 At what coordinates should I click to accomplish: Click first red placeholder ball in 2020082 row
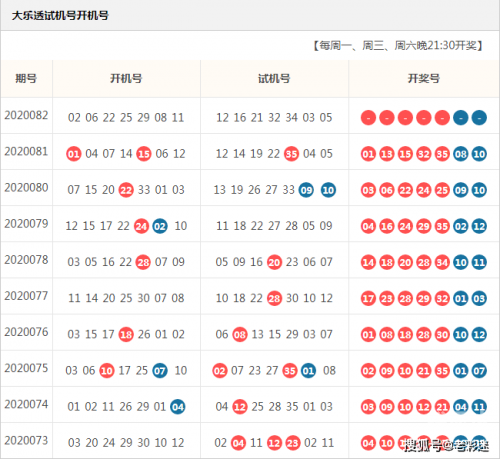[368, 118]
